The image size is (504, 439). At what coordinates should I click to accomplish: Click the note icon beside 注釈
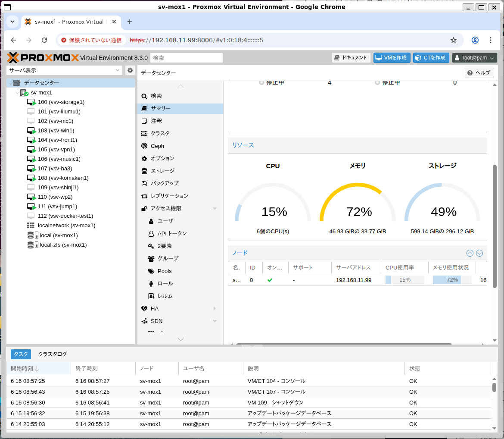pos(144,121)
